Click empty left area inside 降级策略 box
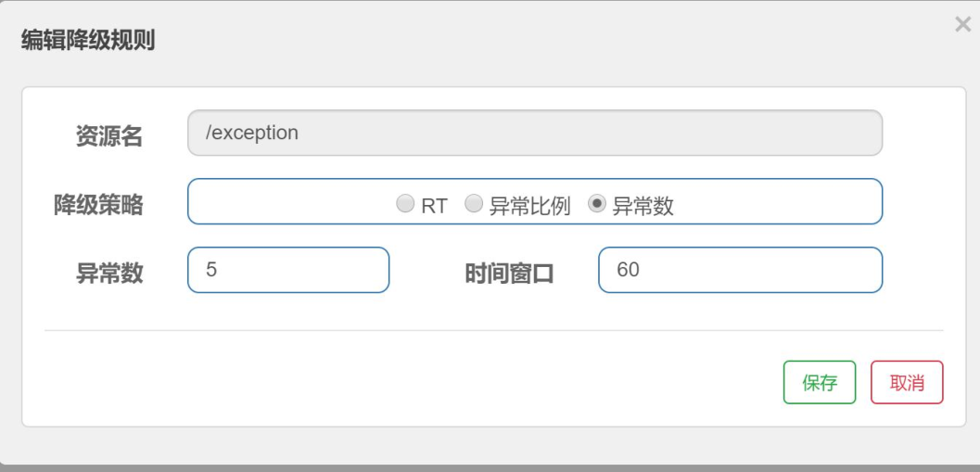The height and width of the screenshot is (472, 980). 278,202
